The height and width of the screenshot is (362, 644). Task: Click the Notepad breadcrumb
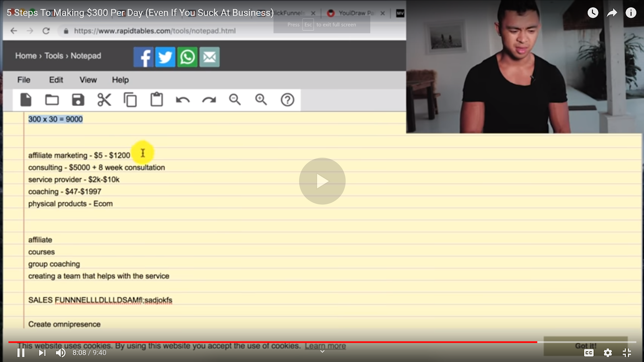point(86,56)
